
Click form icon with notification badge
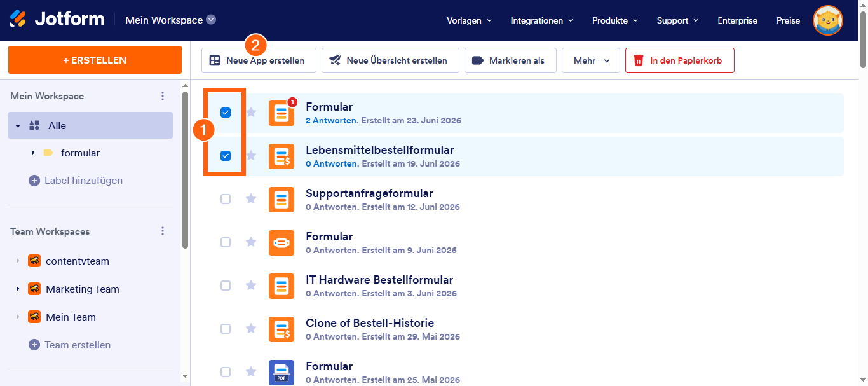click(x=281, y=113)
